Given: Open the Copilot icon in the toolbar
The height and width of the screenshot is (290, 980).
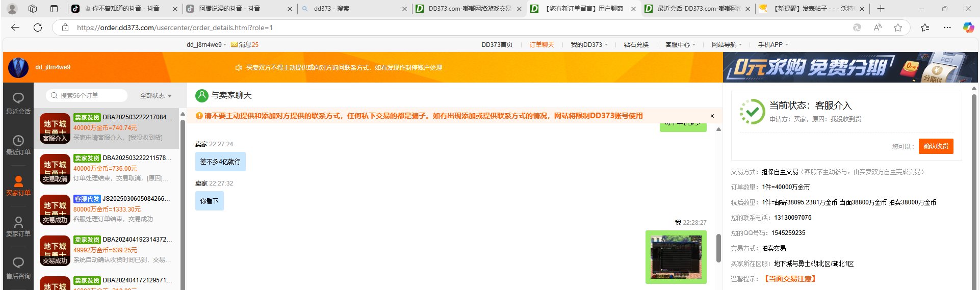Looking at the screenshot, I should 968,28.
